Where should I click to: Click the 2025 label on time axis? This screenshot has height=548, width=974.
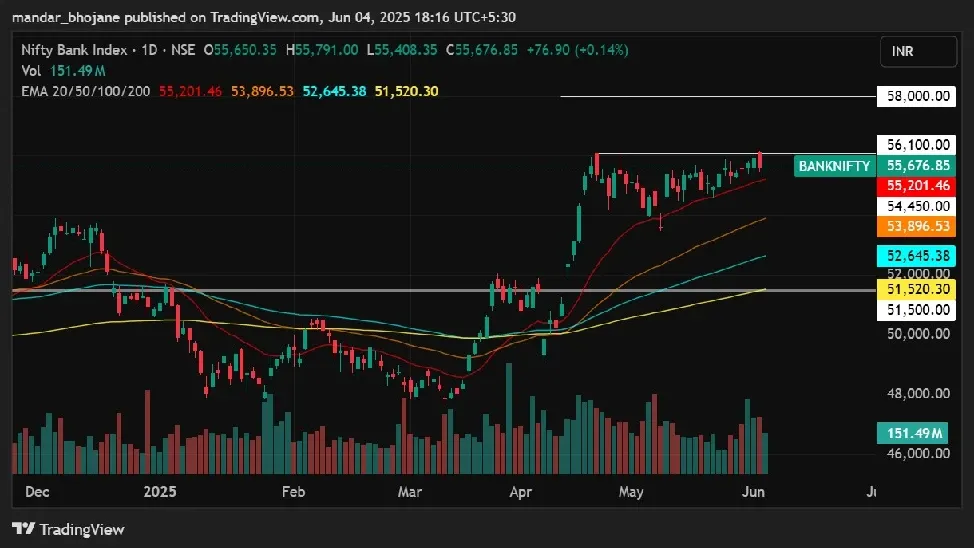click(160, 492)
